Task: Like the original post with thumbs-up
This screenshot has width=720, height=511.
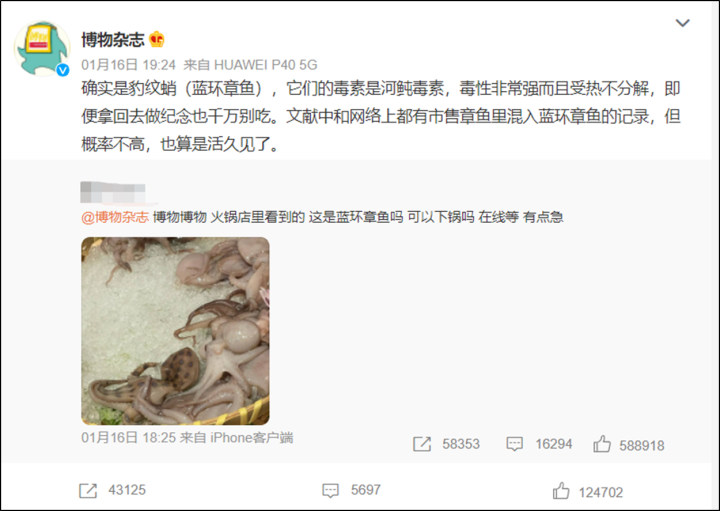Action: pos(602,444)
